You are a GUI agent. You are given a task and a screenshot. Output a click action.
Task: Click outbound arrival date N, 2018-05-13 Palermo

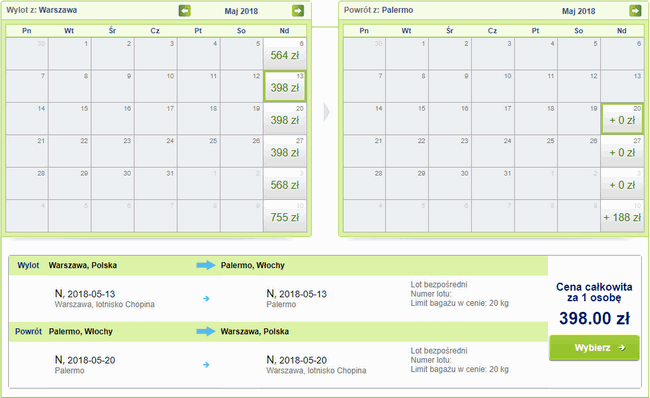296,294
